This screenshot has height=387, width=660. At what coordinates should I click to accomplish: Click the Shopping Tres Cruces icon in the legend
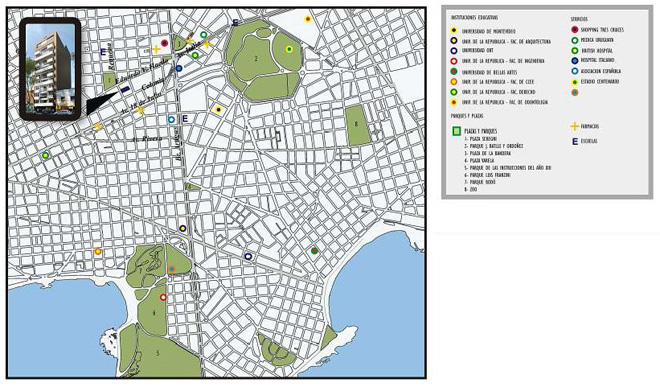[x=575, y=29]
